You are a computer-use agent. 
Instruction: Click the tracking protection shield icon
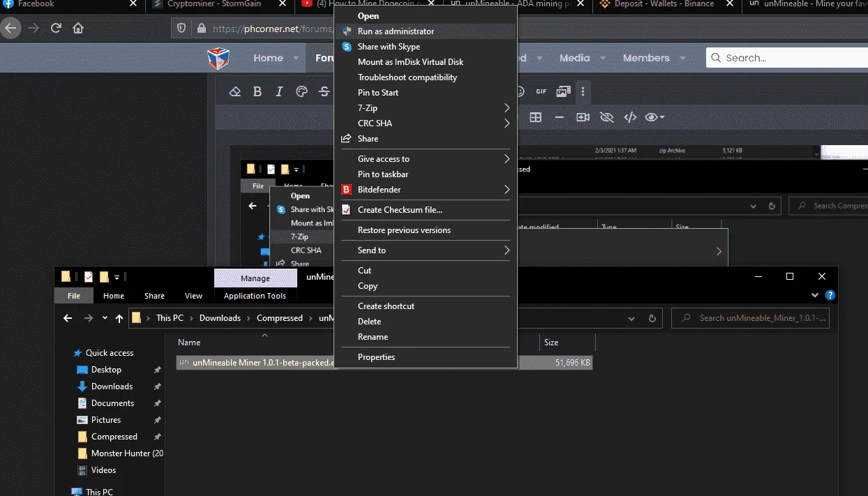click(181, 29)
